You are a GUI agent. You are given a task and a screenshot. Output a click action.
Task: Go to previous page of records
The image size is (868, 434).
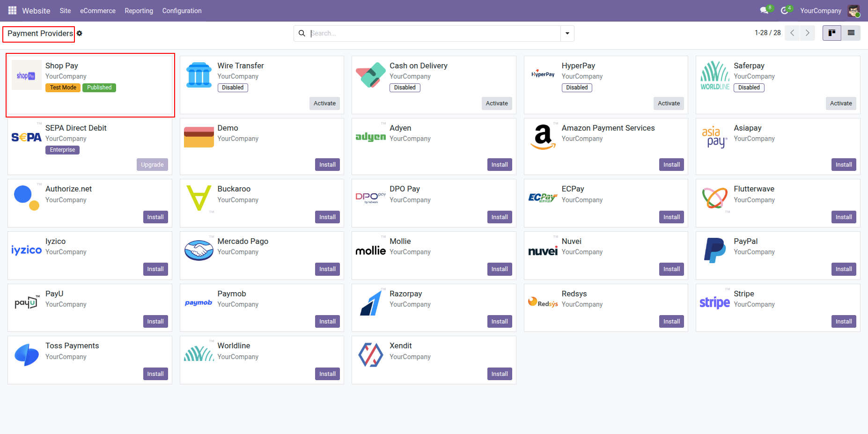click(792, 33)
